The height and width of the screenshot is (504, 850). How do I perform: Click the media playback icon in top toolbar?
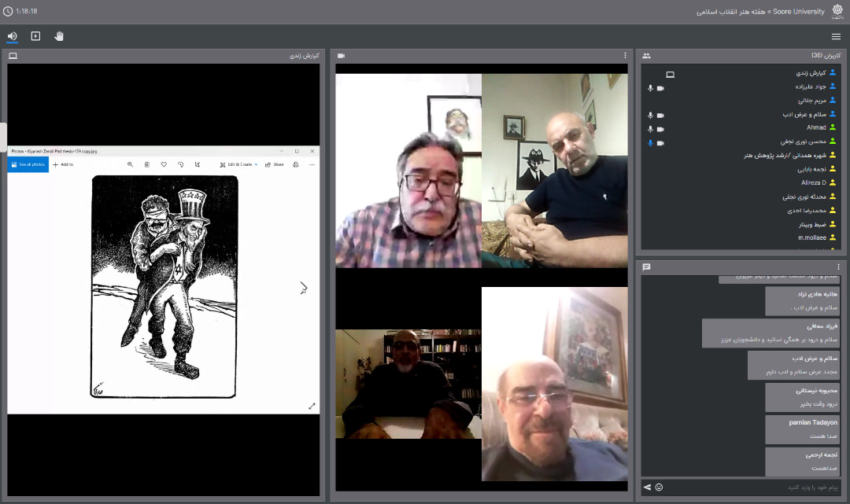click(x=35, y=36)
